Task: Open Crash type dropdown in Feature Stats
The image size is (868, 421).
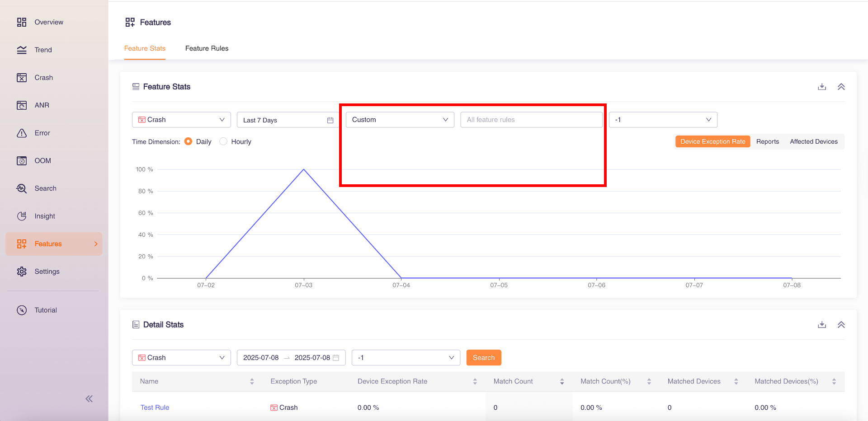Action: (181, 120)
